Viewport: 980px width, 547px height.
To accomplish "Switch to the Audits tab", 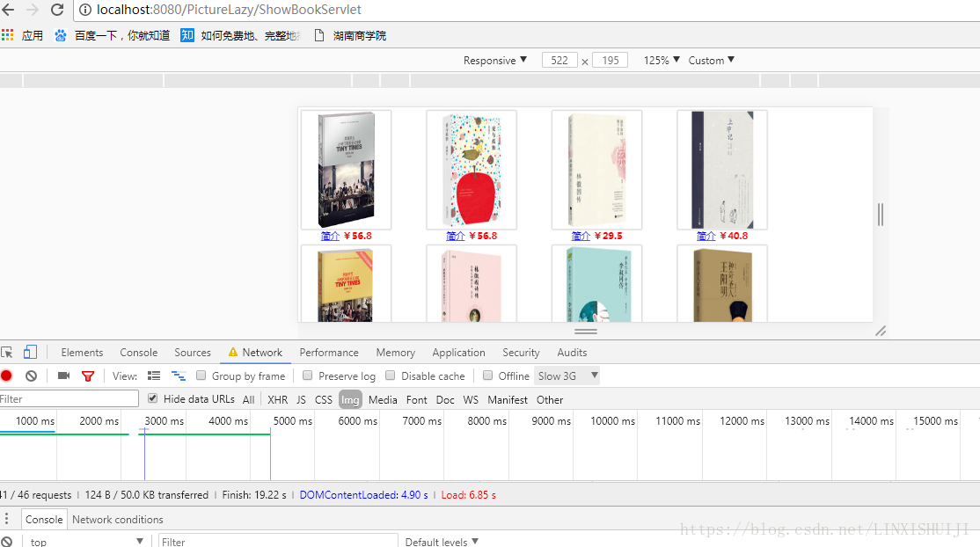I will click(x=572, y=353).
